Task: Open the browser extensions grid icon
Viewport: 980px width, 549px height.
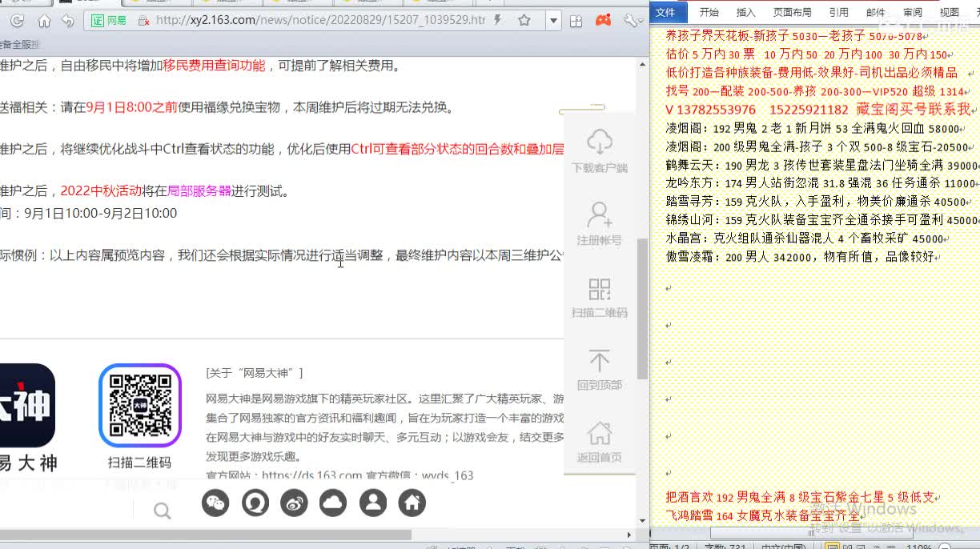Action: 578,21
